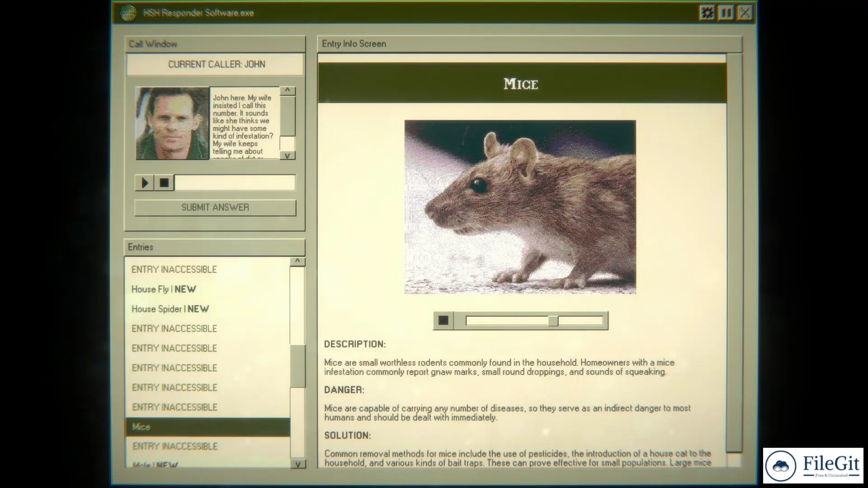Click the call audio progress bar
This screenshot has height=488, width=868.
(x=235, y=183)
